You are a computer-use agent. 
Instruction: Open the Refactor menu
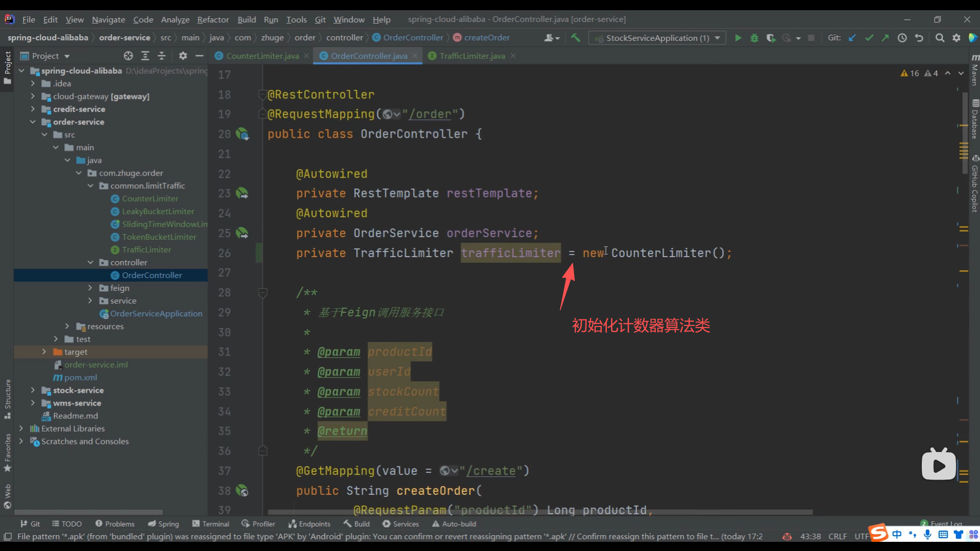click(213, 19)
